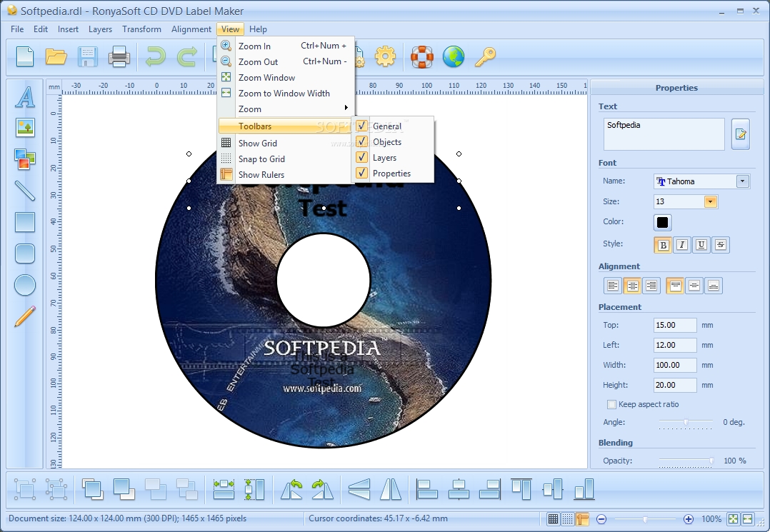Click the Rotate Left icon
This screenshot has width=770, height=532.
pos(291,489)
